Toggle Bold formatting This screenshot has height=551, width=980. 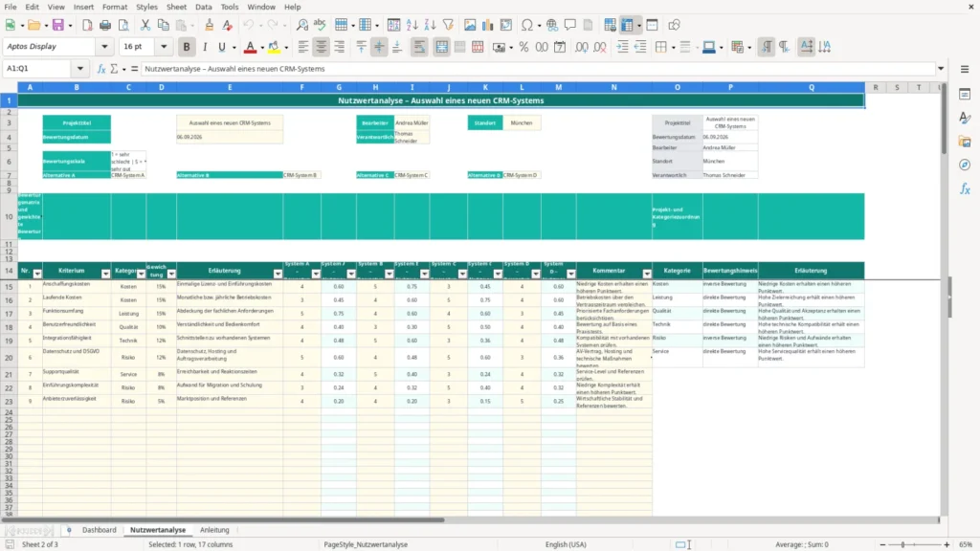click(187, 47)
